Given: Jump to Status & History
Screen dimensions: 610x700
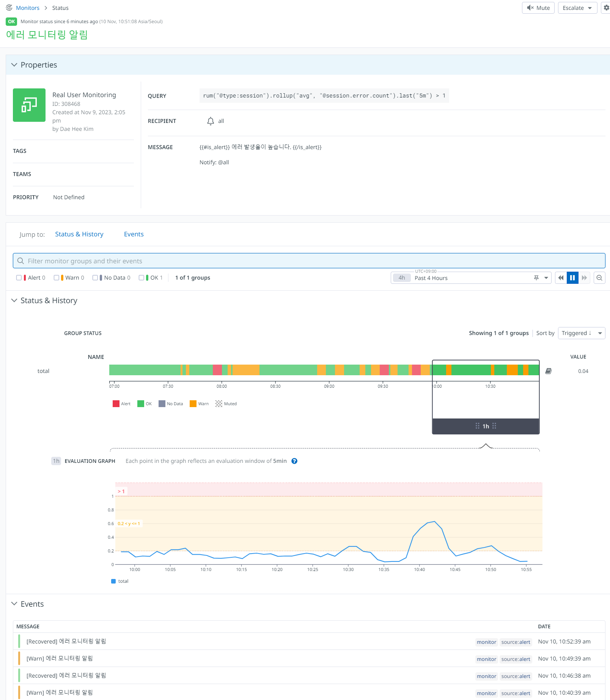Looking at the screenshot, I should tap(79, 234).
